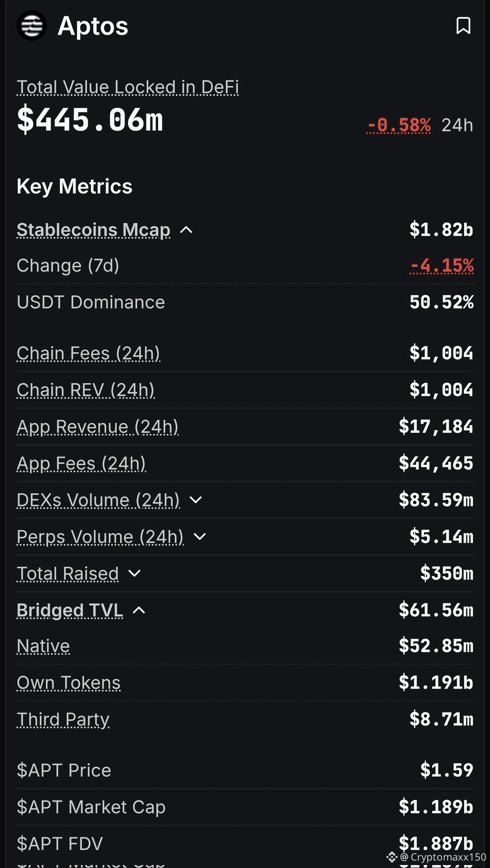Click the Chain REV (24h) label
This screenshot has height=868, width=490.
point(85,390)
